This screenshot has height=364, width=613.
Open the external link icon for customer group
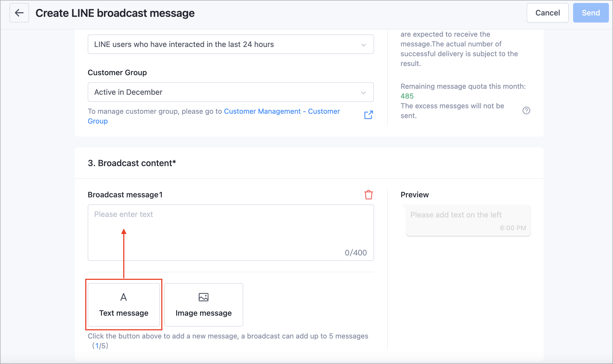tap(368, 115)
